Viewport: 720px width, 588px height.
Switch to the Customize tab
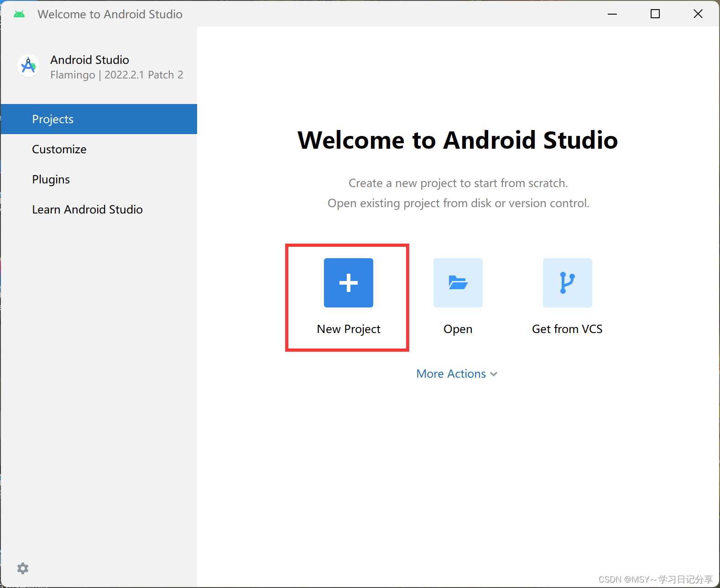pyautogui.click(x=99, y=149)
